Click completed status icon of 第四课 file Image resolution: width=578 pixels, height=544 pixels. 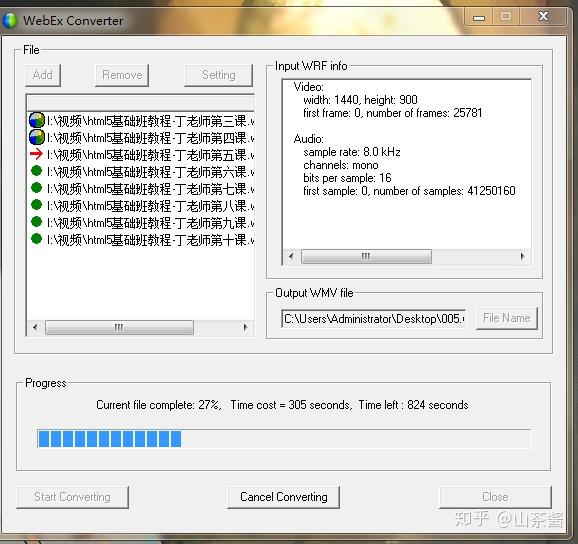(36, 137)
